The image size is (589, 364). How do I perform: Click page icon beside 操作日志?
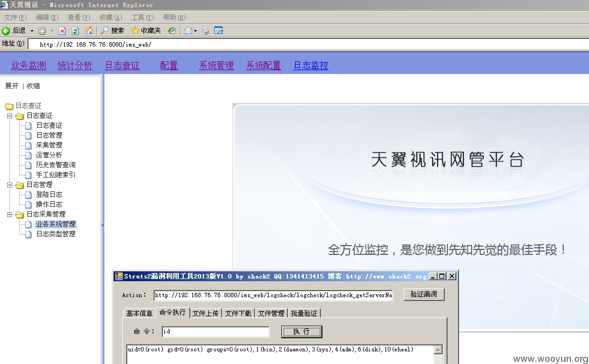click(x=28, y=204)
